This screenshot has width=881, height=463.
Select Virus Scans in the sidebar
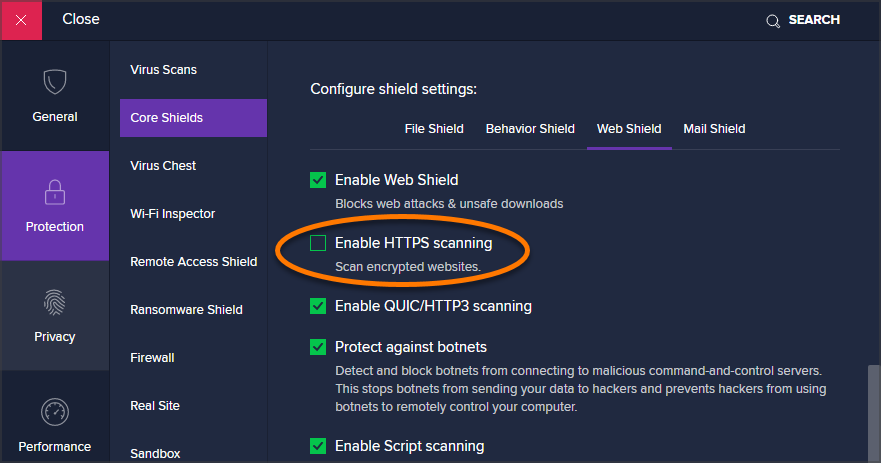point(164,70)
